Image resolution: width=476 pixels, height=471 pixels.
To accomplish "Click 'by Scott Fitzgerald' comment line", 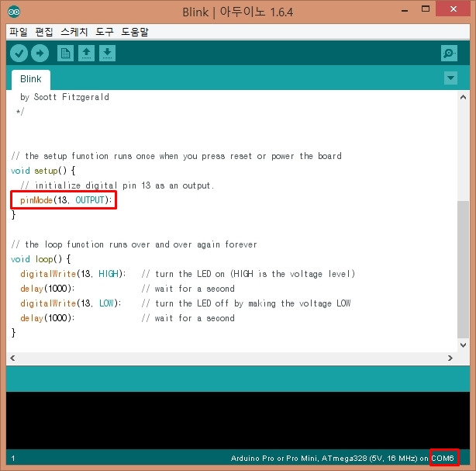I will pyautogui.click(x=64, y=97).
